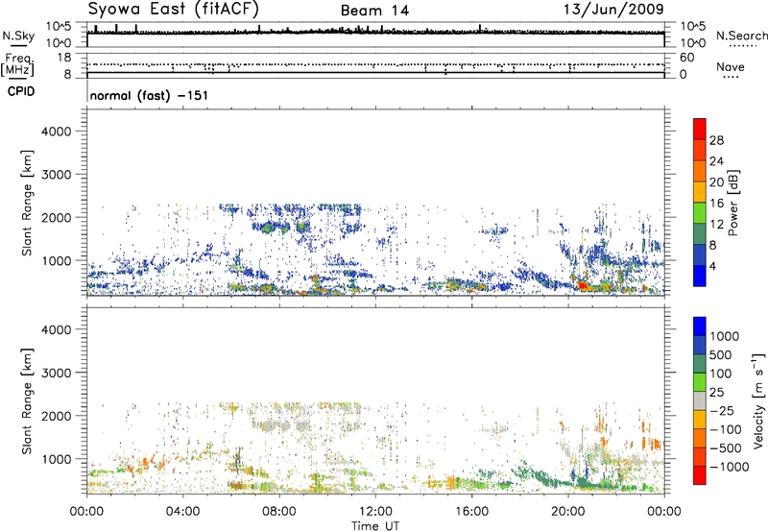Click the '-1000' velocity colorbar tick label

pyautogui.click(x=729, y=467)
